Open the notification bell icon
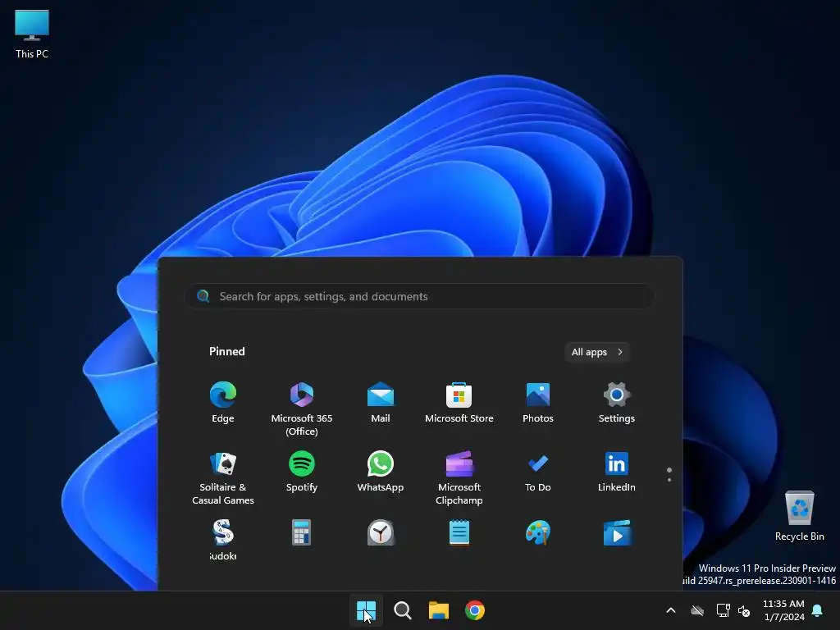This screenshot has width=840, height=630. (818, 610)
